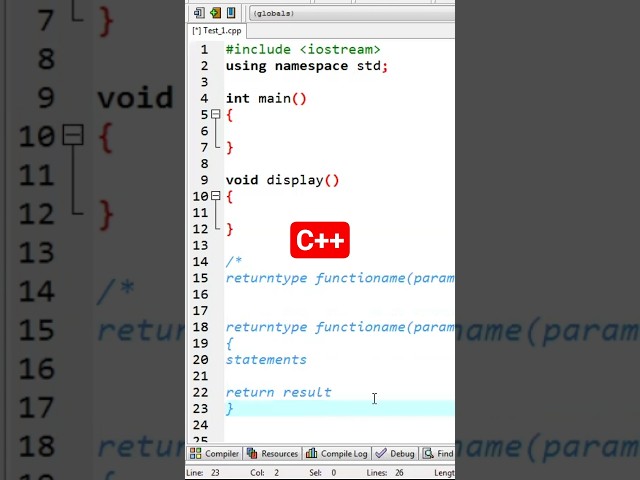Click the empty line 6 inside main

339,131
